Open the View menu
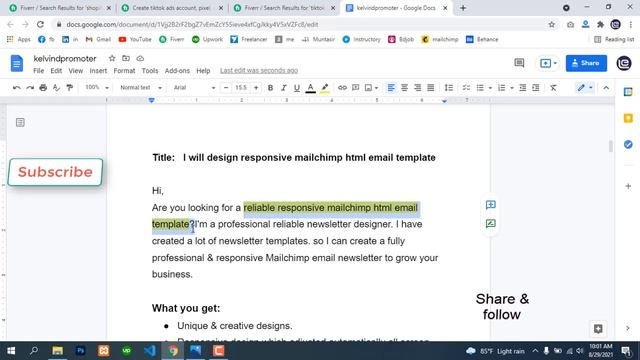640x360 pixels. pos(76,71)
